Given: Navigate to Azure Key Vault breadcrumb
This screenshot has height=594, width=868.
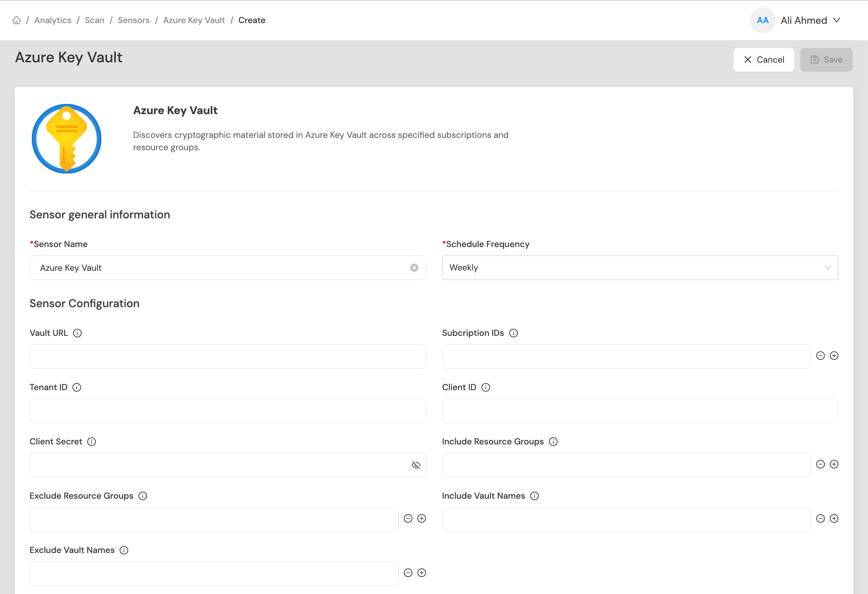Looking at the screenshot, I should (x=194, y=20).
